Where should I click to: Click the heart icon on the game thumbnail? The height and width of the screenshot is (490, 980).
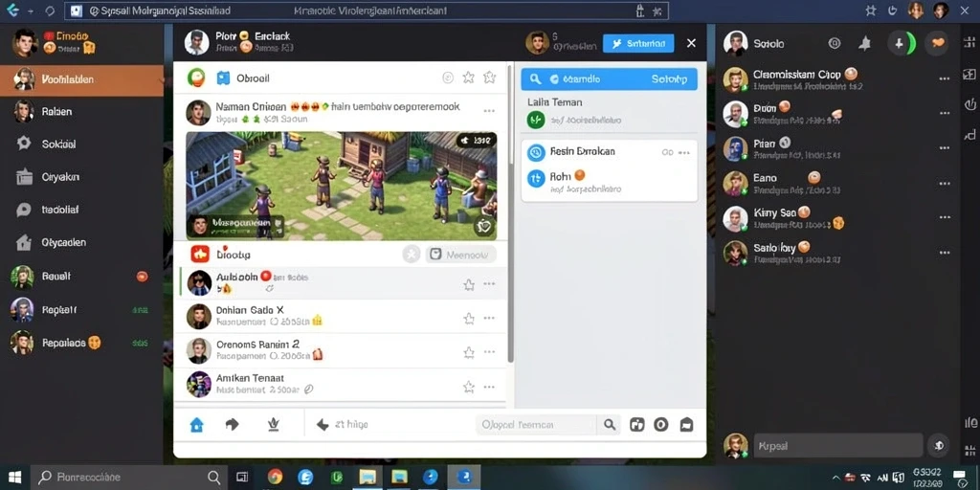(x=483, y=226)
